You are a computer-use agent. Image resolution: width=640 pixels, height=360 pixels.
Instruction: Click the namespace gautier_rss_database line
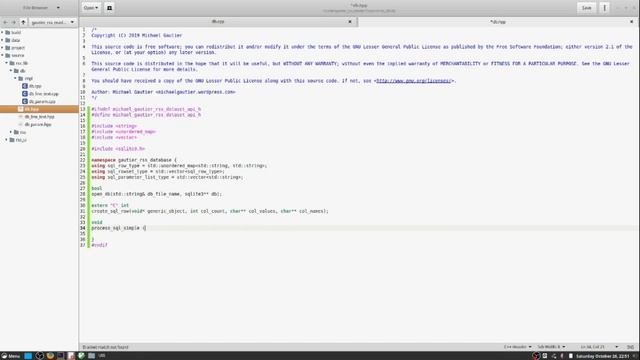134,160
